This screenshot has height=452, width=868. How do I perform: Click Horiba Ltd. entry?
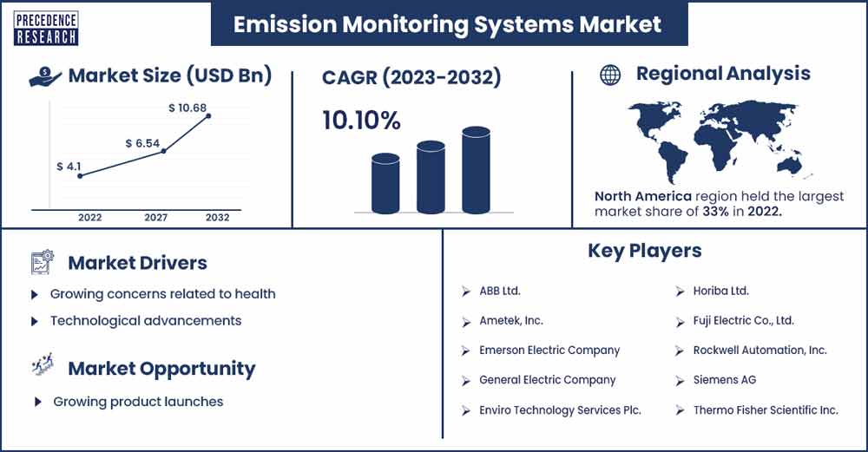click(720, 291)
